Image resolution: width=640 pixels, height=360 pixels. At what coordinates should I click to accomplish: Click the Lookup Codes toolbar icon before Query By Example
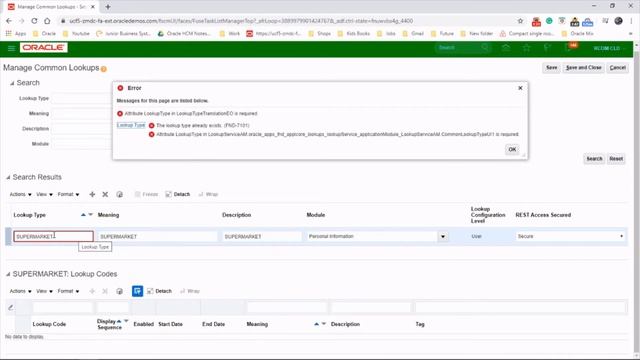coord(120,291)
